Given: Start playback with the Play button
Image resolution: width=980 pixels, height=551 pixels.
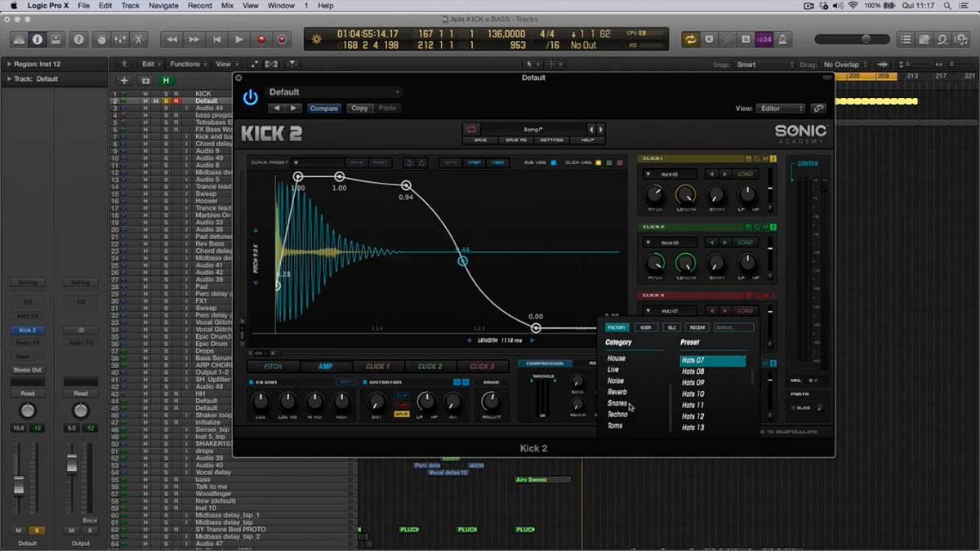Looking at the screenshot, I should tap(238, 38).
